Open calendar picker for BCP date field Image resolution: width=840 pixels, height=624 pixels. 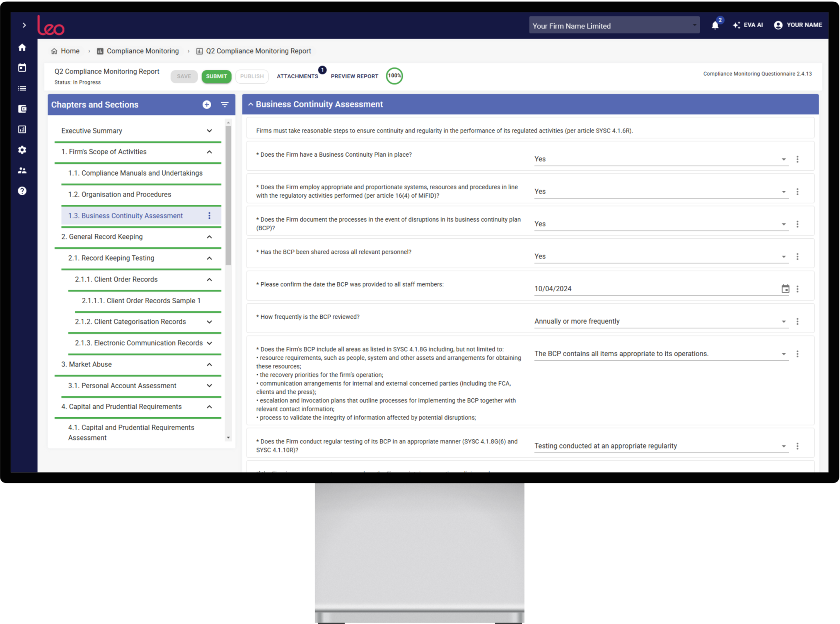click(785, 288)
